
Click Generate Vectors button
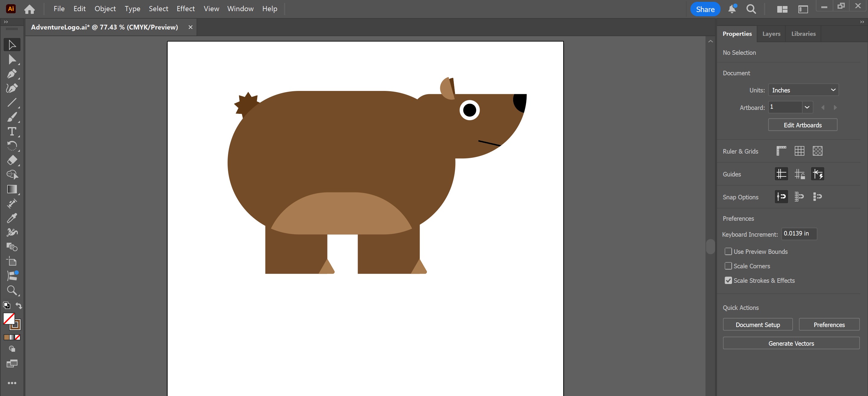point(791,343)
